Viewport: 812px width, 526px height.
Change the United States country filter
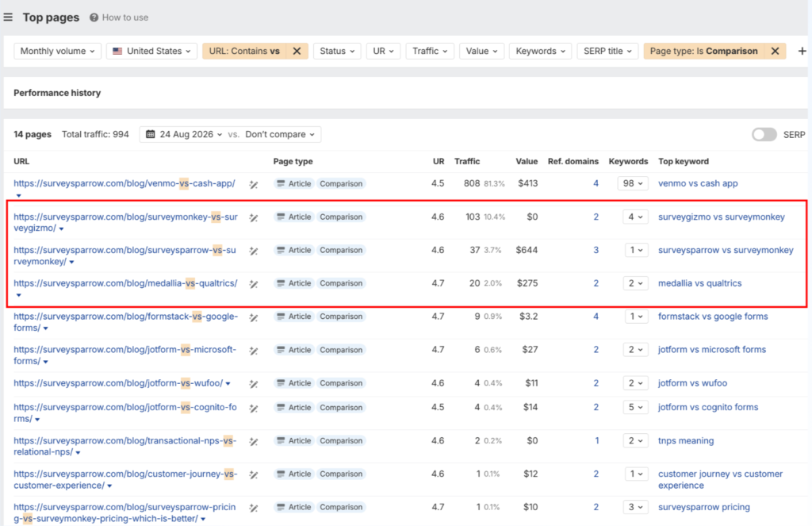coord(151,51)
